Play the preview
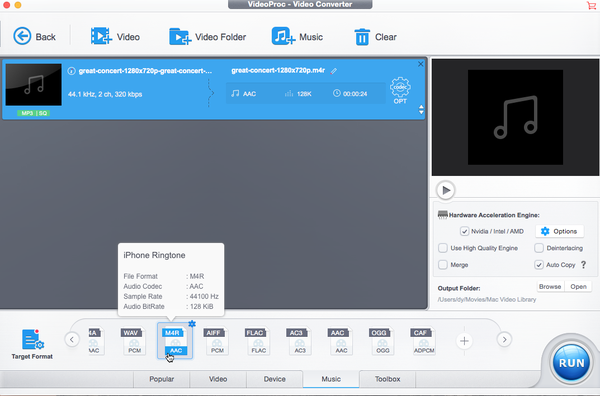This screenshot has height=396, width=600. (445, 190)
